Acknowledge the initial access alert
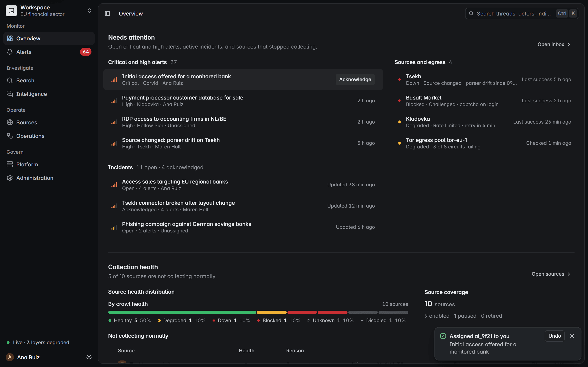This screenshot has width=588, height=367. pos(355,79)
